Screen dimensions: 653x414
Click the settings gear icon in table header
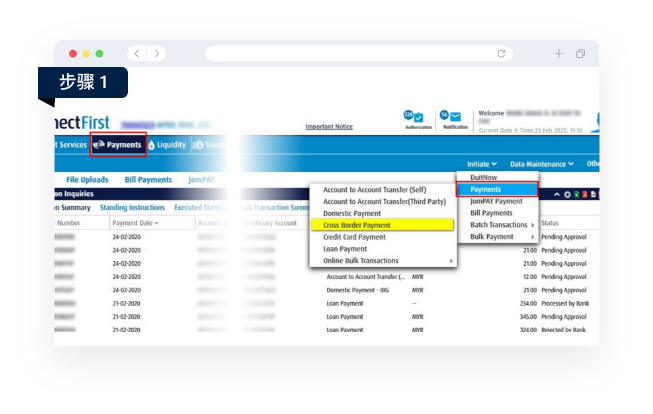click(567, 195)
